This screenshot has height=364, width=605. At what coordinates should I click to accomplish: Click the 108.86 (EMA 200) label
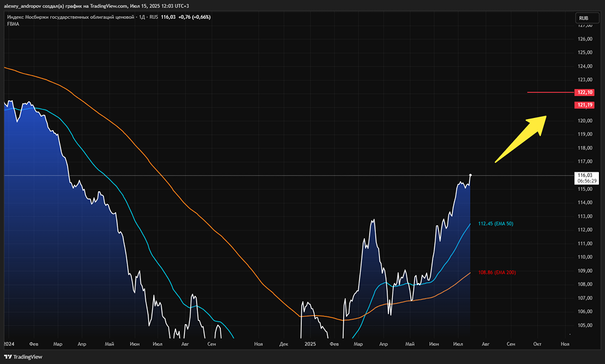497,272
